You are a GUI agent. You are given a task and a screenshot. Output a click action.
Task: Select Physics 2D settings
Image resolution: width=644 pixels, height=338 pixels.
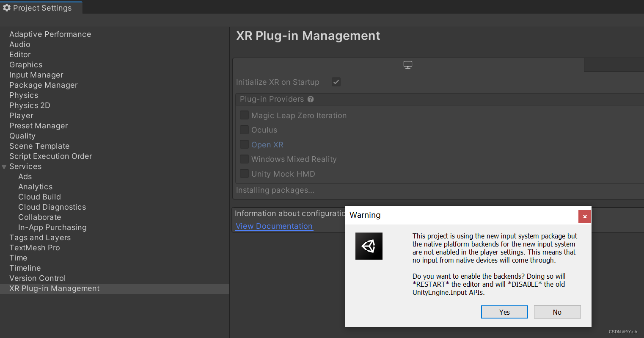coord(30,105)
